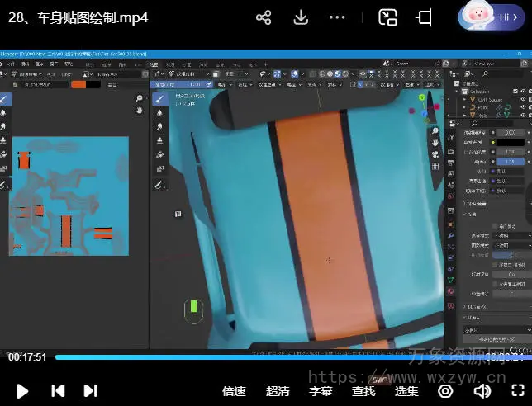Open the 超清 video quality menu

coord(278,391)
